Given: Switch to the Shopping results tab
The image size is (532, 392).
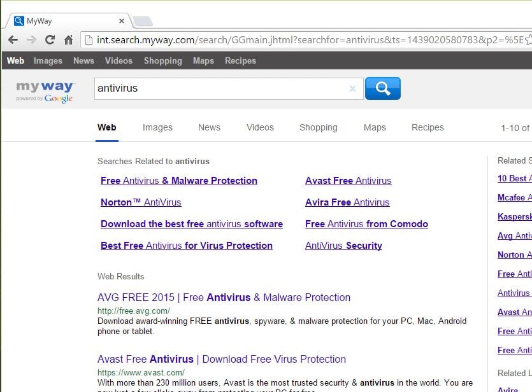Looking at the screenshot, I should pos(318,127).
